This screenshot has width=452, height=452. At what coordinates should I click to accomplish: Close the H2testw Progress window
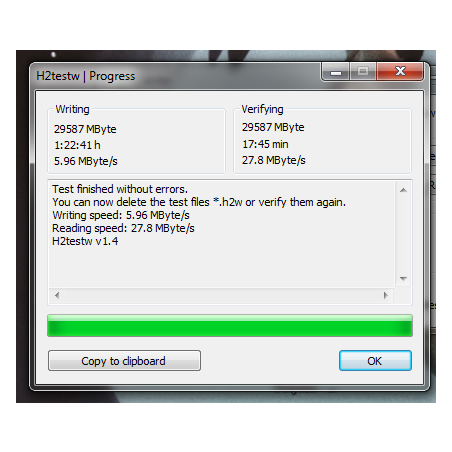point(400,71)
